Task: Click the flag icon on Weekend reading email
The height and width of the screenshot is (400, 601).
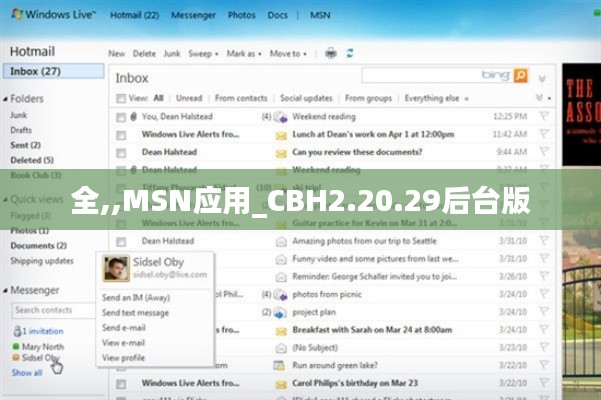Action: 544,117
